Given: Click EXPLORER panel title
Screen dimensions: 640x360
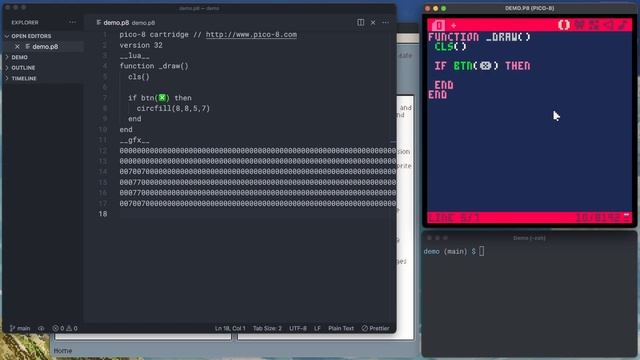Looking at the screenshot, I should coord(25,22).
